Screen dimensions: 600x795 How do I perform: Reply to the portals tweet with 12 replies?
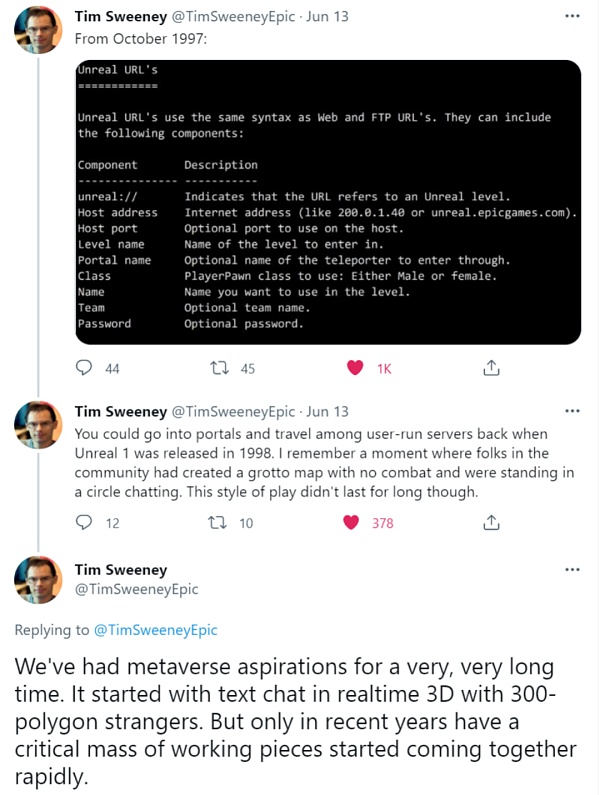point(85,522)
